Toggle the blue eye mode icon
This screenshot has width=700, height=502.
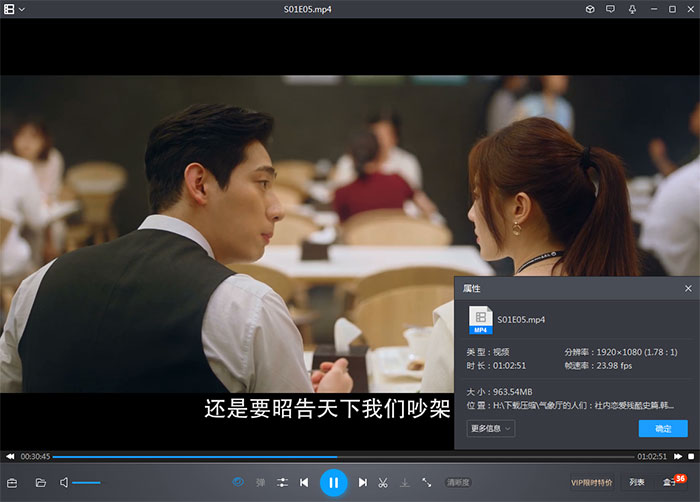click(239, 483)
